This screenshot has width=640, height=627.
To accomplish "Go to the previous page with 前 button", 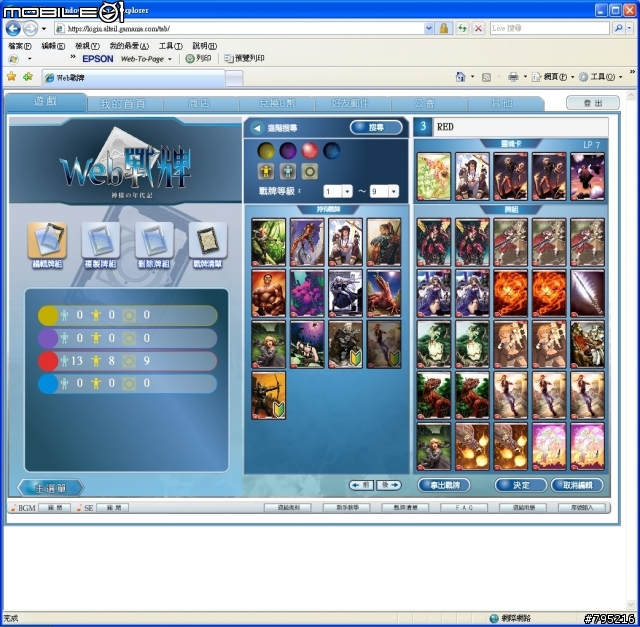I will tap(361, 485).
